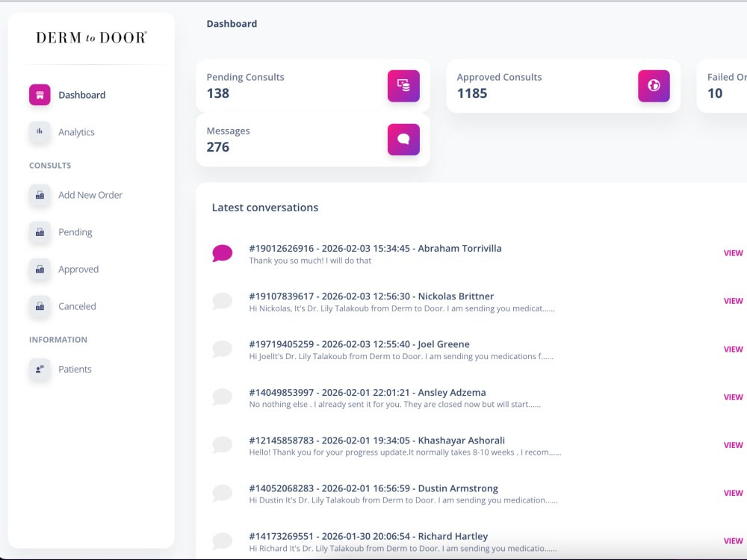Screen dimensions: 747x560
Task: Click the Add New Order icon
Action: [40, 195]
